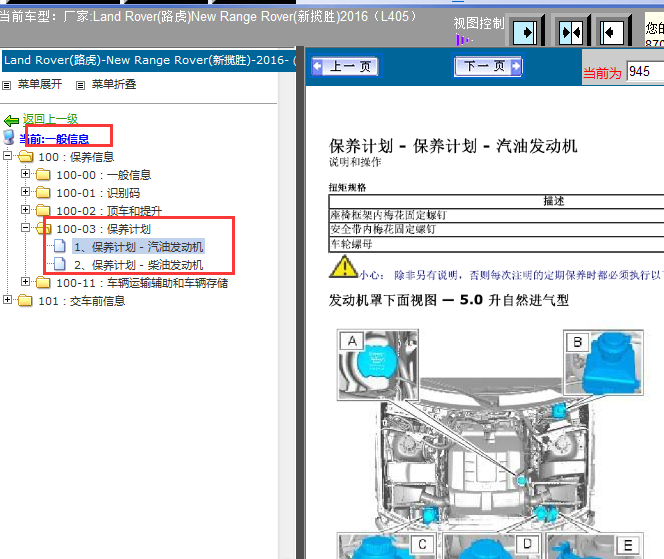Click the 描述 table header

(x=553, y=201)
